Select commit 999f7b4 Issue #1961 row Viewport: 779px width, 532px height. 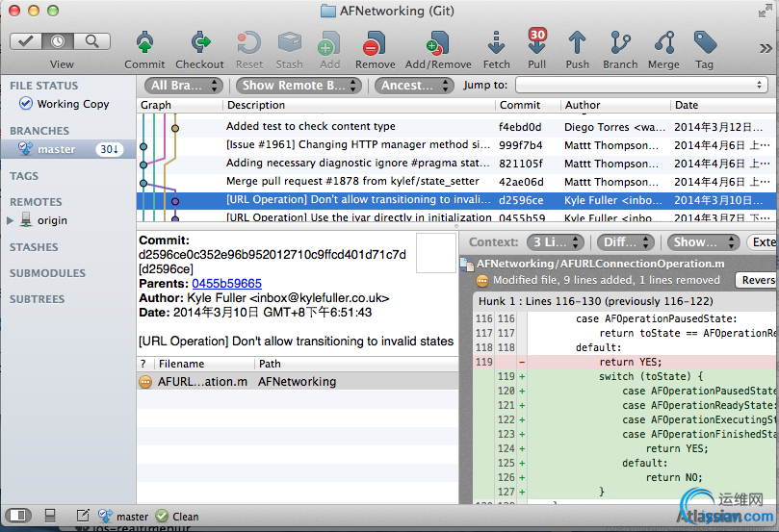(456, 145)
